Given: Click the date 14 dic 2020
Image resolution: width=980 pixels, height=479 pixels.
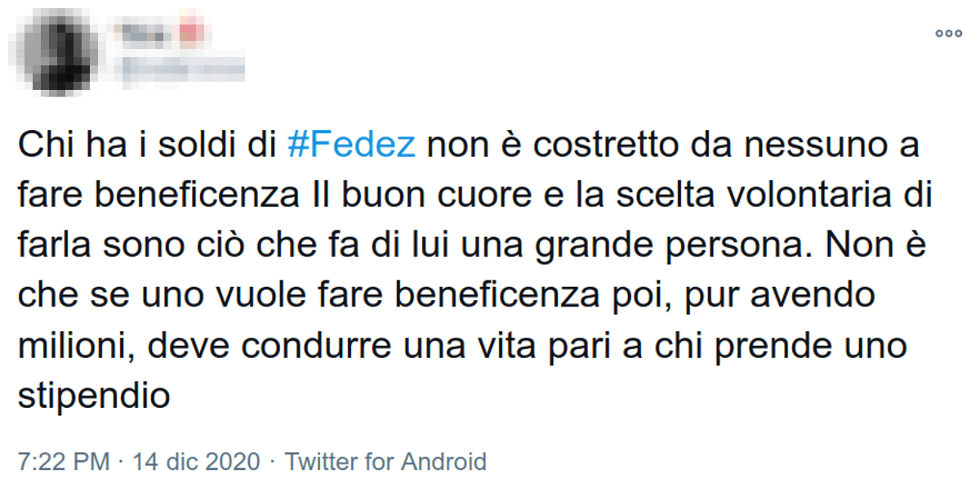Looking at the screenshot, I should coord(196,461).
